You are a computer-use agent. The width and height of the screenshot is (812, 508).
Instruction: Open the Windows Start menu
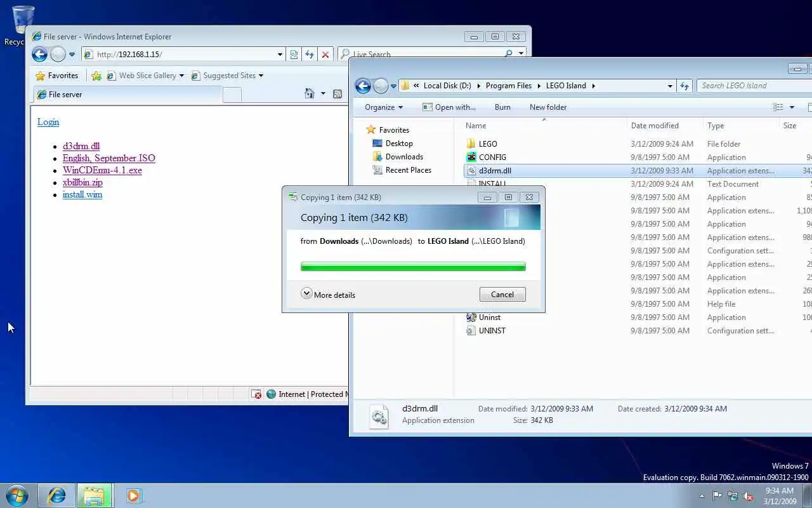coord(16,495)
